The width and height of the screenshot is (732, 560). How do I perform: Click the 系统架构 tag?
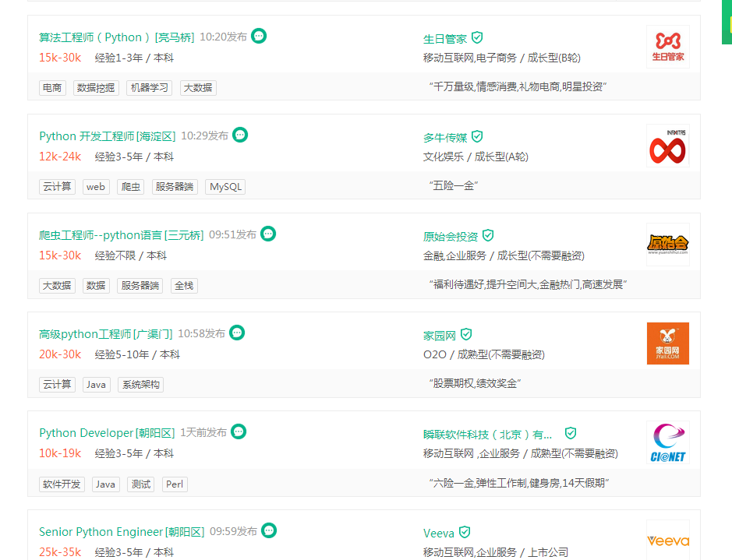click(140, 385)
